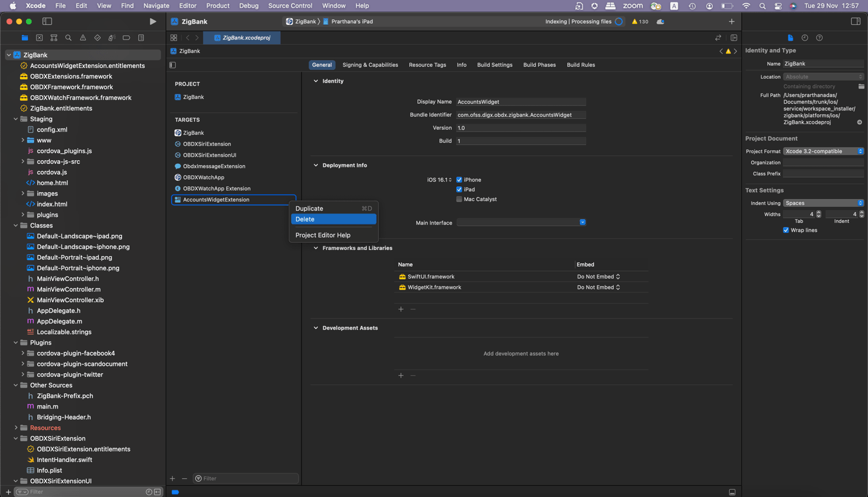This screenshot has width=868, height=497.
Task: Click the Bundle Identifier text field
Action: [x=520, y=115]
